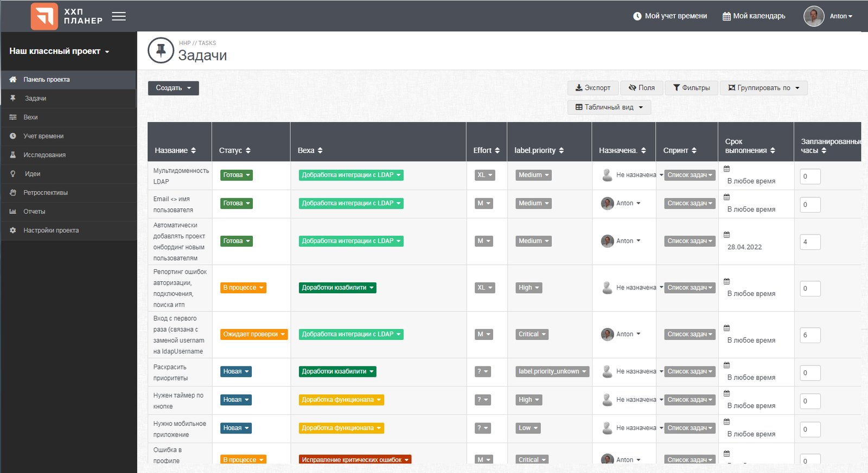
Task: Open the label.priority_unkown dropdown
Action: point(552,371)
